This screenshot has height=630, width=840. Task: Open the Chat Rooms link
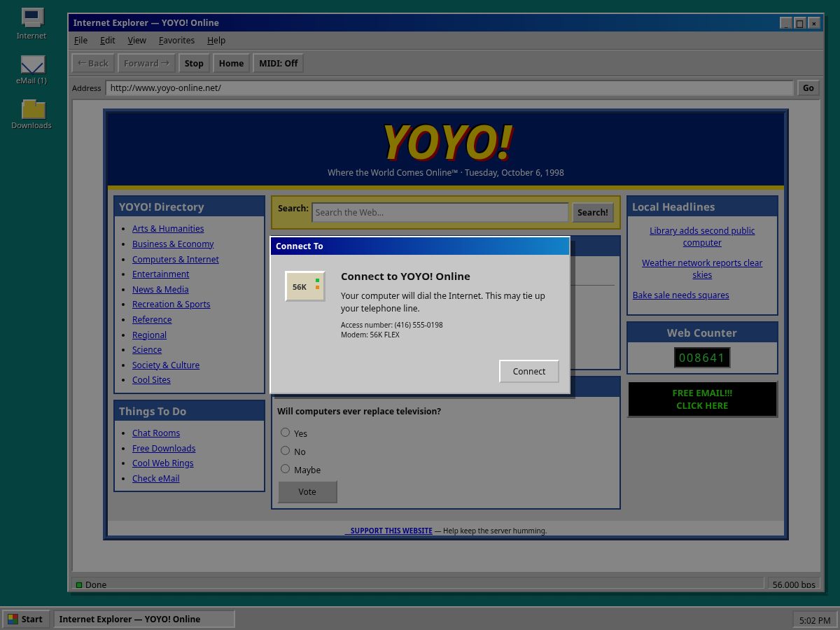156,433
